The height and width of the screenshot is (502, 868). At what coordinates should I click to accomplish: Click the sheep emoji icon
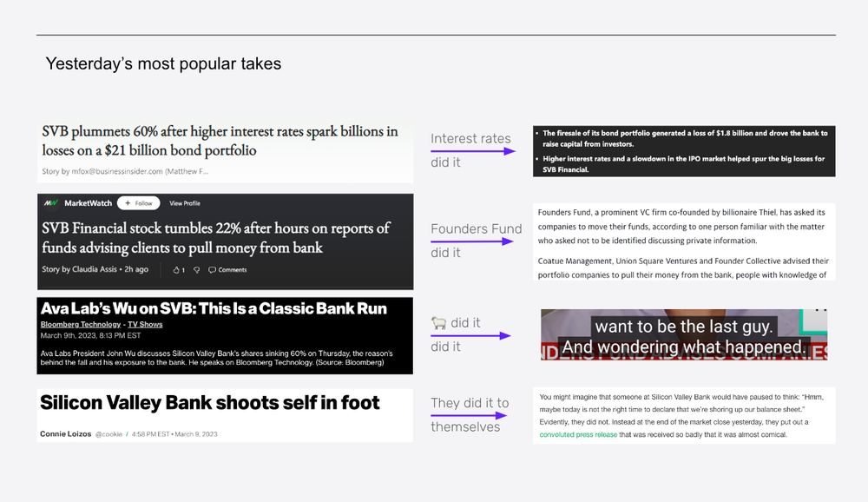(x=438, y=322)
